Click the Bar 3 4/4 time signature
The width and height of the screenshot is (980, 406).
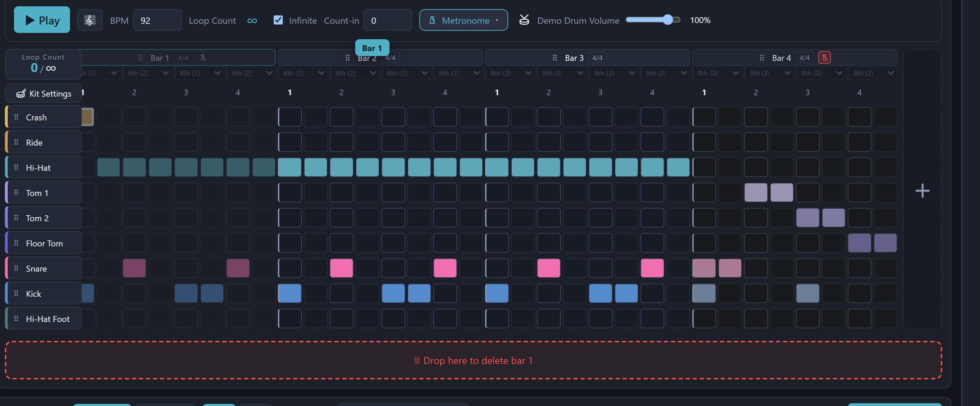[597, 57]
